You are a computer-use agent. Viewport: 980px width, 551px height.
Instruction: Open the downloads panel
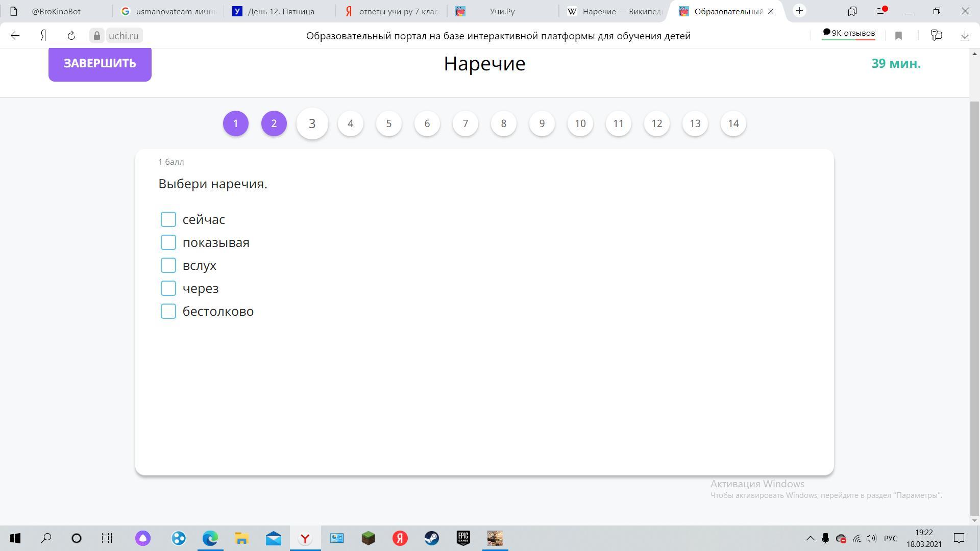pyautogui.click(x=965, y=36)
